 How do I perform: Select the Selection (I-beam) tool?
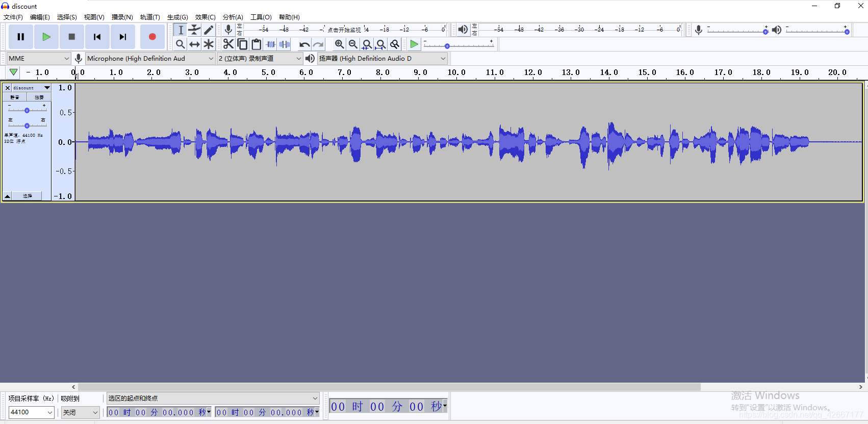click(x=181, y=30)
